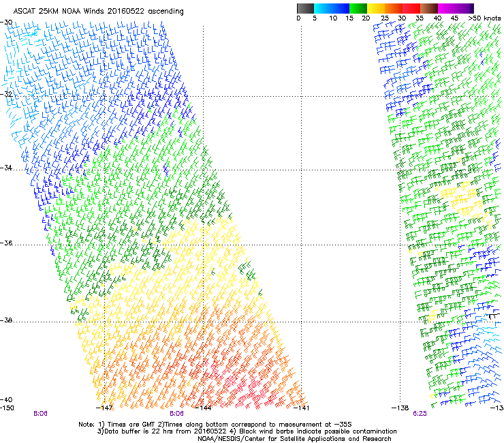
Task: Select the green 15-20 knots legend swatch
Action: 358,8
